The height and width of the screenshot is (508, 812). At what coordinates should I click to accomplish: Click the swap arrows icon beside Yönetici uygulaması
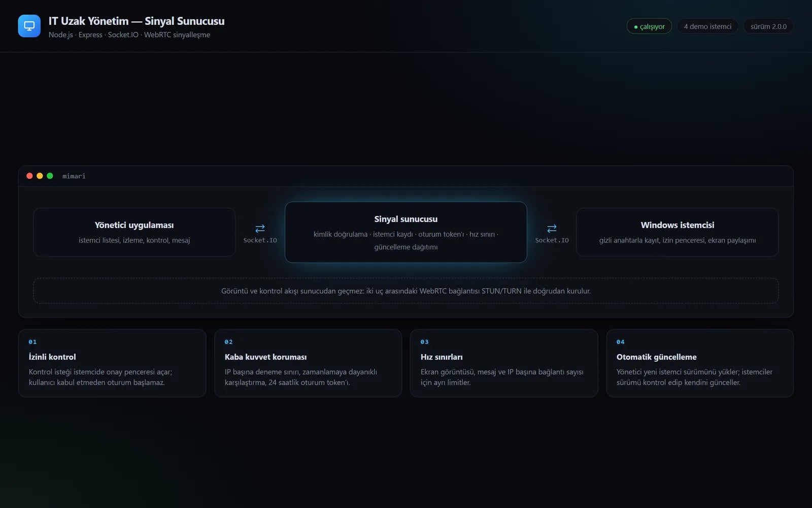260,229
